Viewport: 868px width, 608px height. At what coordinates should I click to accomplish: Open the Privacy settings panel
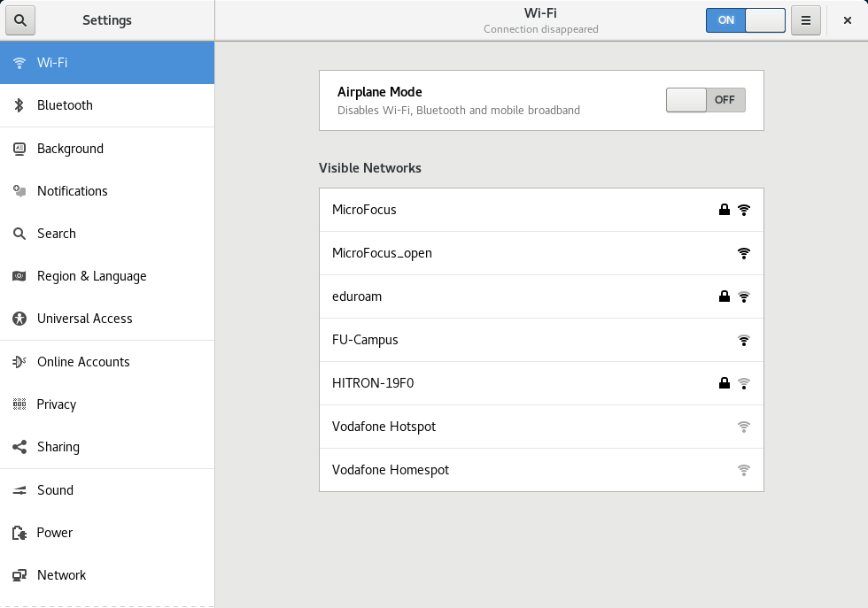coord(57,404)
